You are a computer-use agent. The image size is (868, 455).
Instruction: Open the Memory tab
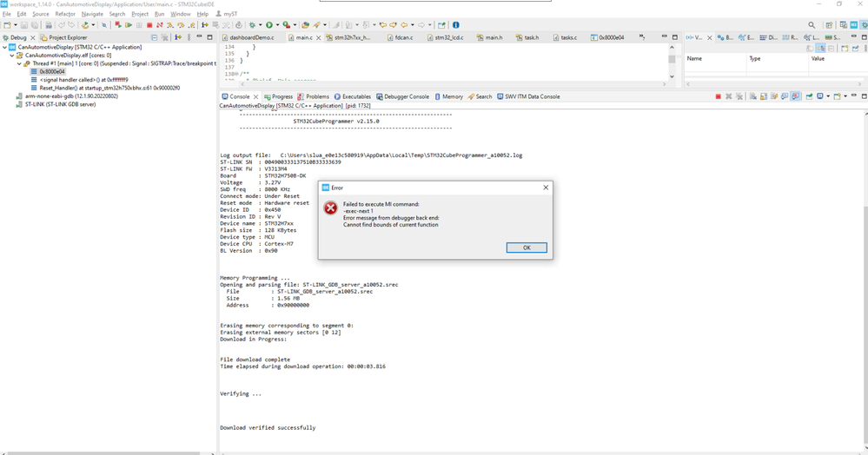(448, 96)
